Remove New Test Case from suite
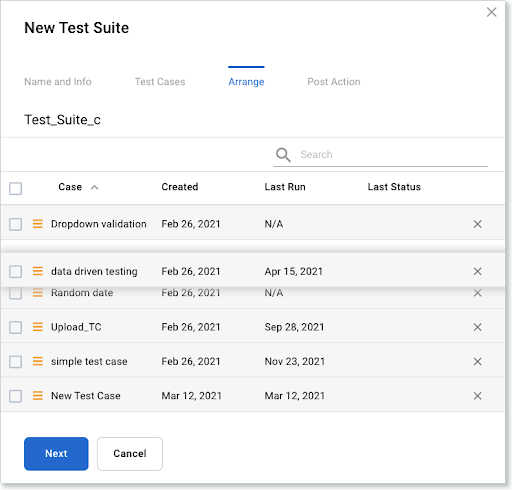The height and width of the screenshot is (490, 512). tap(477, 396)
